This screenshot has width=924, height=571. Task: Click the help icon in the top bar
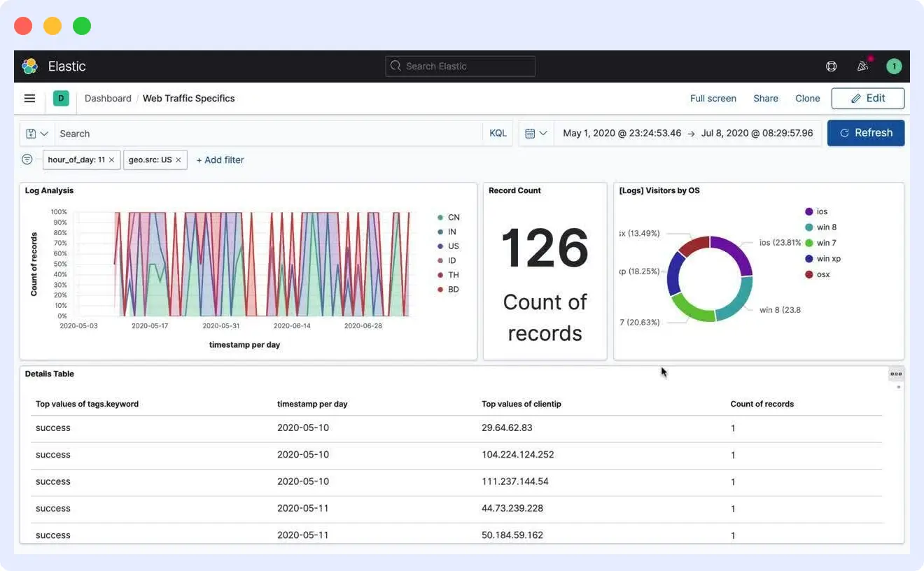coord(831,66)
